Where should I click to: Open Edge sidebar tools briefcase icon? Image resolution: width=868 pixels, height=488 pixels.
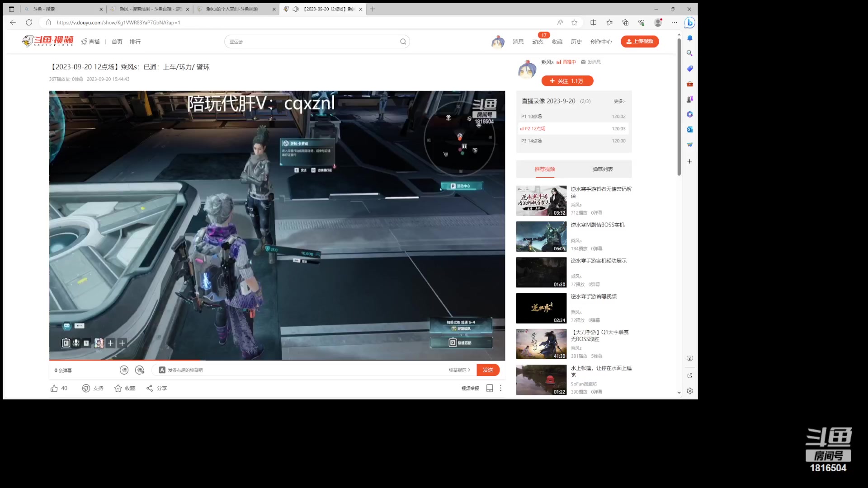point(690,84)
